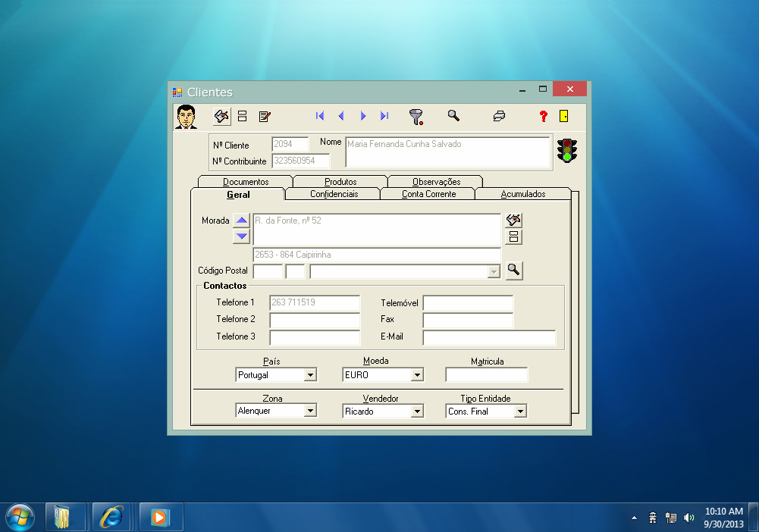Click the Morada down arrow button
The width and height of the screenshot is (759, 532).
(x=241, y=236)
